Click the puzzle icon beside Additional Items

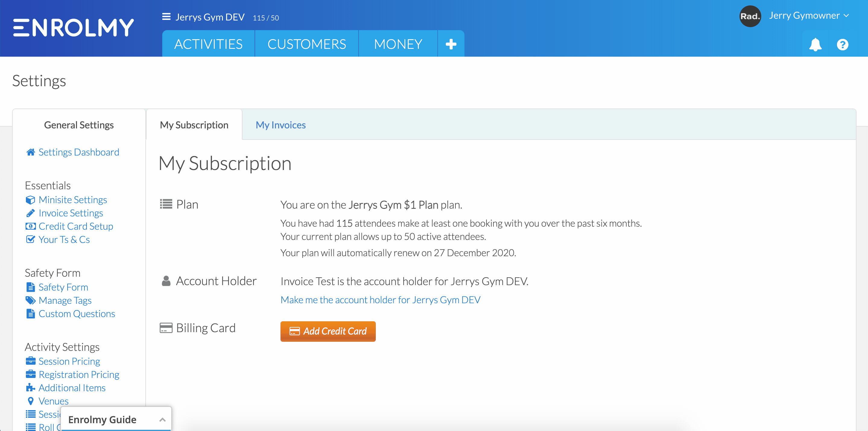tap(30, 387)
